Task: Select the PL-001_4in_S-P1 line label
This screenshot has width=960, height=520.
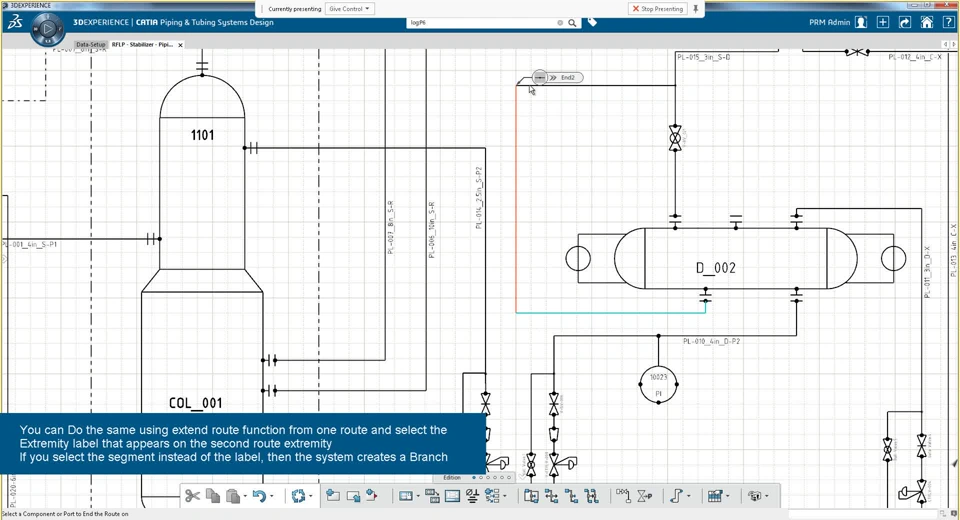Action: point(29,244)
